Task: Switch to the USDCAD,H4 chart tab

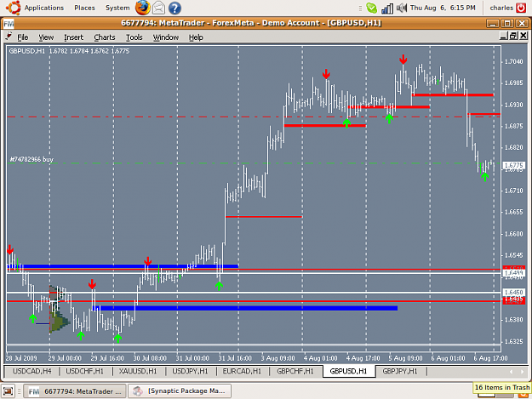Action: point(31,371)
